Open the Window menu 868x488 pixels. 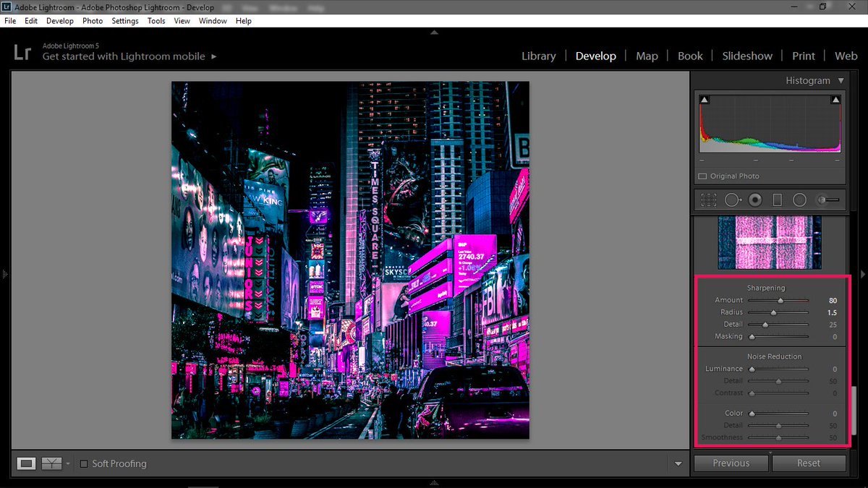[213, 21]
